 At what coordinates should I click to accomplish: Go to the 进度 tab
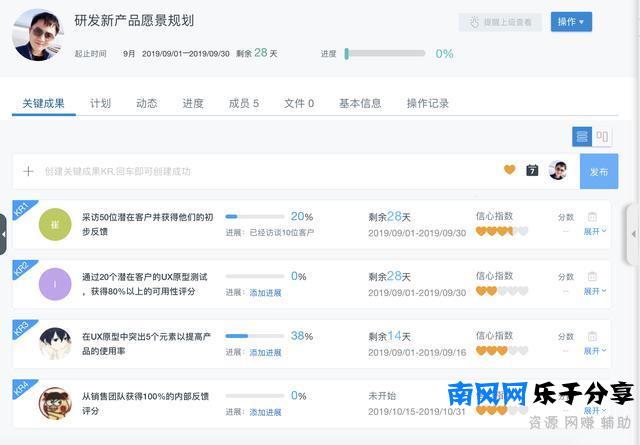(193, 103)
